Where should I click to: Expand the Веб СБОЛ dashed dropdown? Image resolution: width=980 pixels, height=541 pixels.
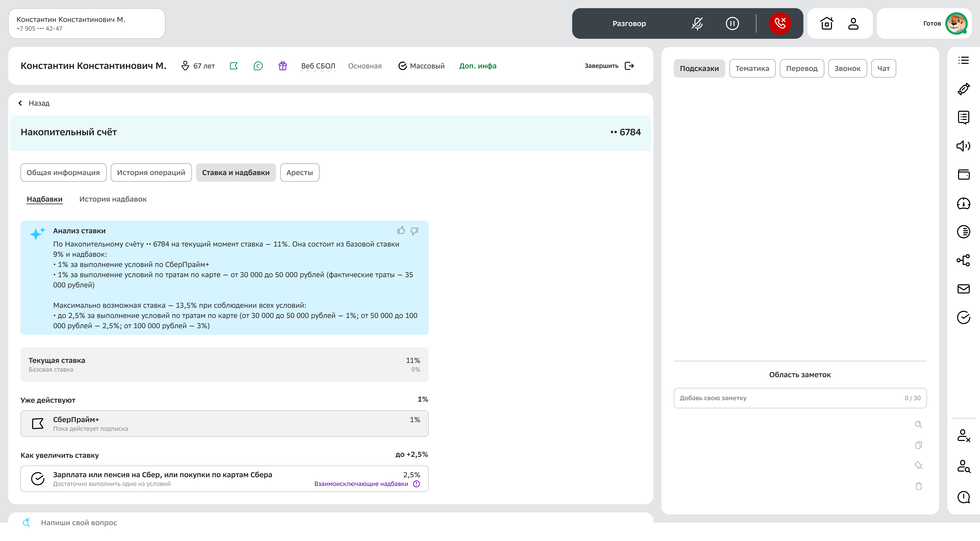pos(318,66)
